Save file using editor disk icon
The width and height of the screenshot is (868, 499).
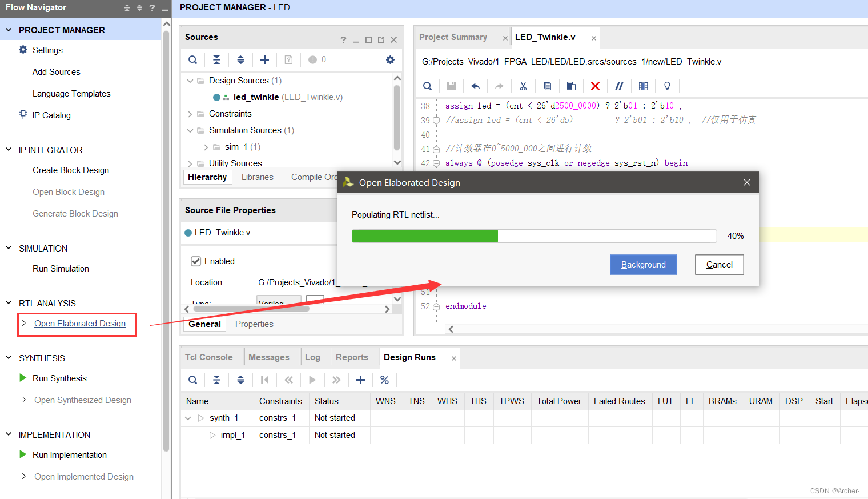pos(451,86)
